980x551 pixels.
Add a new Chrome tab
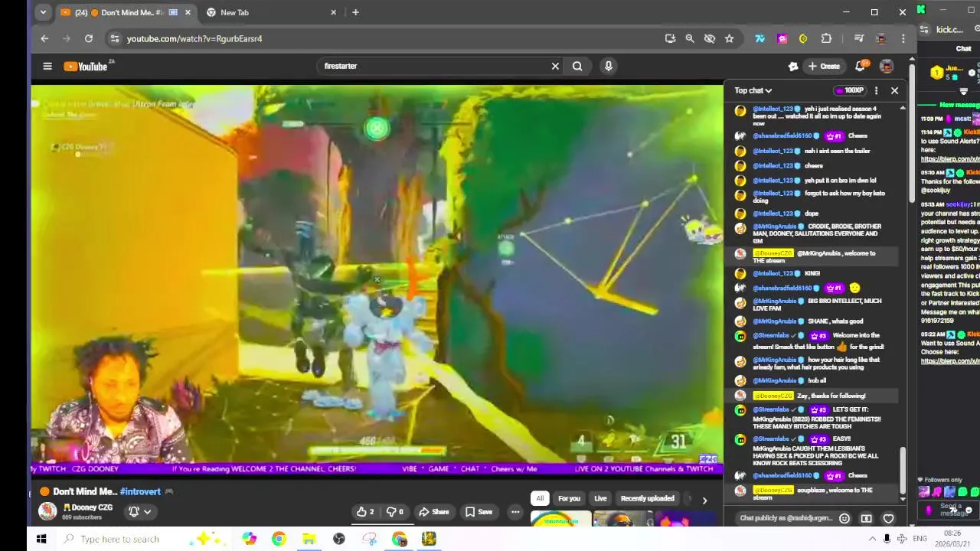coord(355,12)
